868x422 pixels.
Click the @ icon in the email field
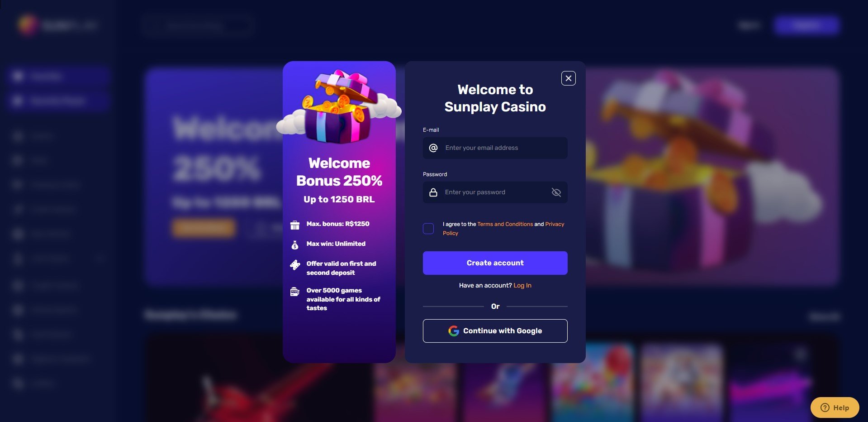coord(433,148)
